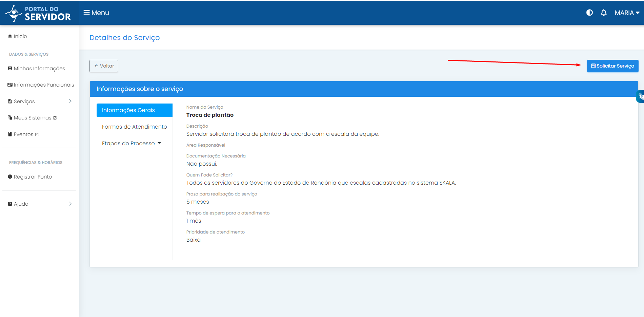Click the Área Responsável label

point(206,145)
